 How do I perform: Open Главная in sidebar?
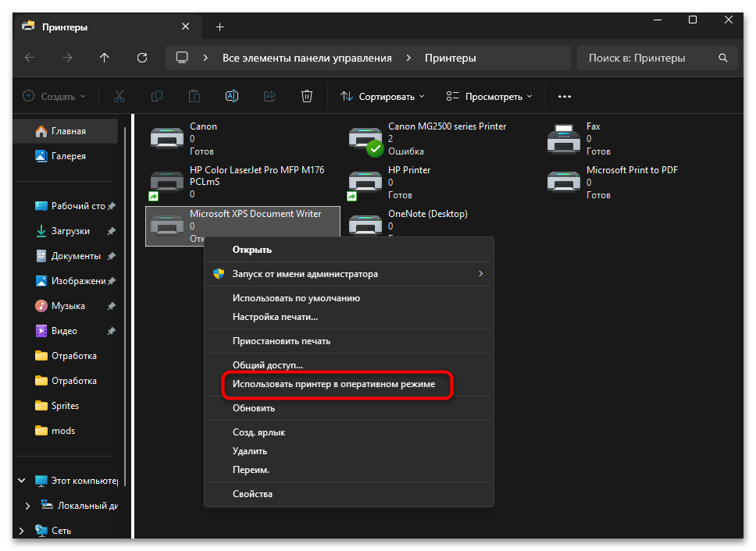(x=66, y=131)
